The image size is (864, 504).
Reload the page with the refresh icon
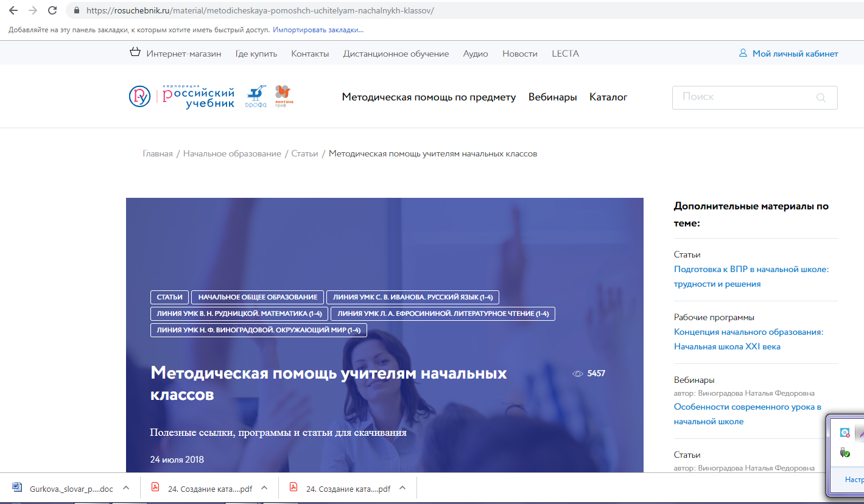(x=52, y=10)
